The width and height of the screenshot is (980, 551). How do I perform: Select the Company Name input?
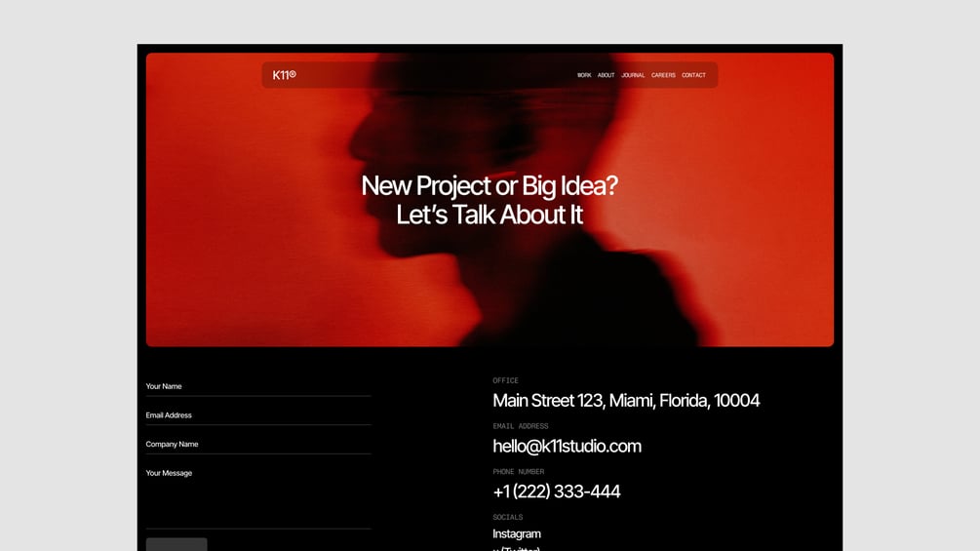tap(258, 444)
